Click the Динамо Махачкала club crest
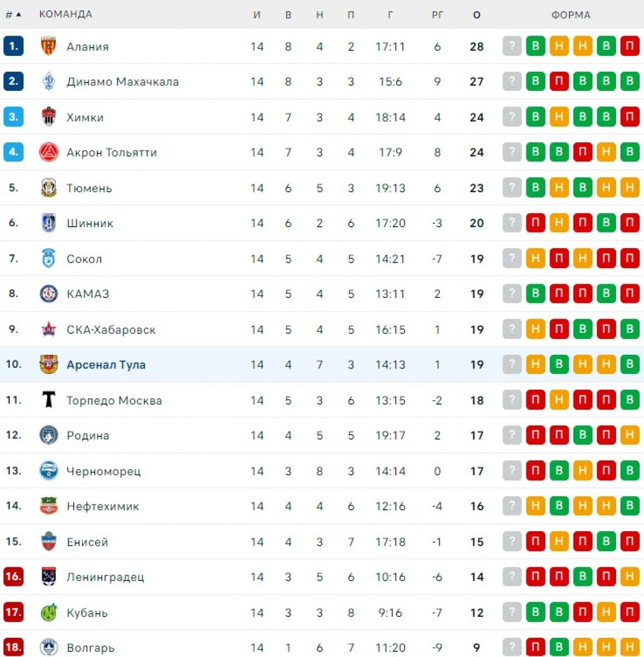This screenshot has width=644, height=657. pos(49,82)
